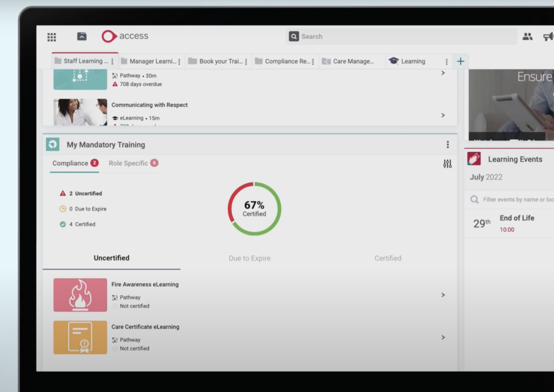The image size is (554, 392).
Task: Open the kebab menu on My Mandatory Training
Action: point(448,145)
